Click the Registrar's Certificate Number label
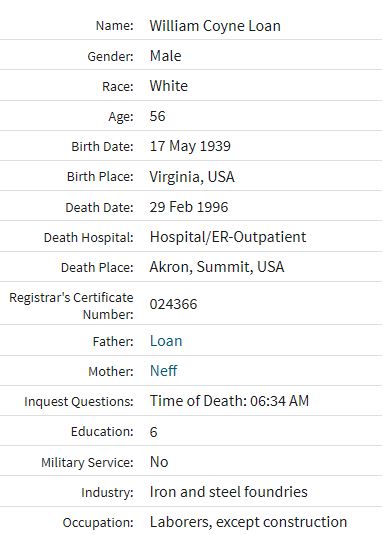 coord(71,306)
